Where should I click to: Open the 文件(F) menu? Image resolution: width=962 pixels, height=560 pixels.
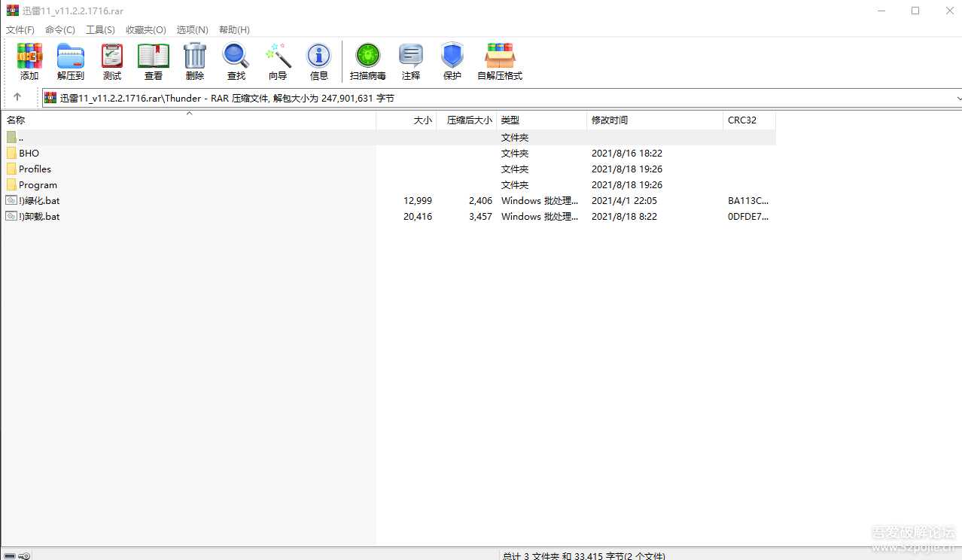[20, 29]
